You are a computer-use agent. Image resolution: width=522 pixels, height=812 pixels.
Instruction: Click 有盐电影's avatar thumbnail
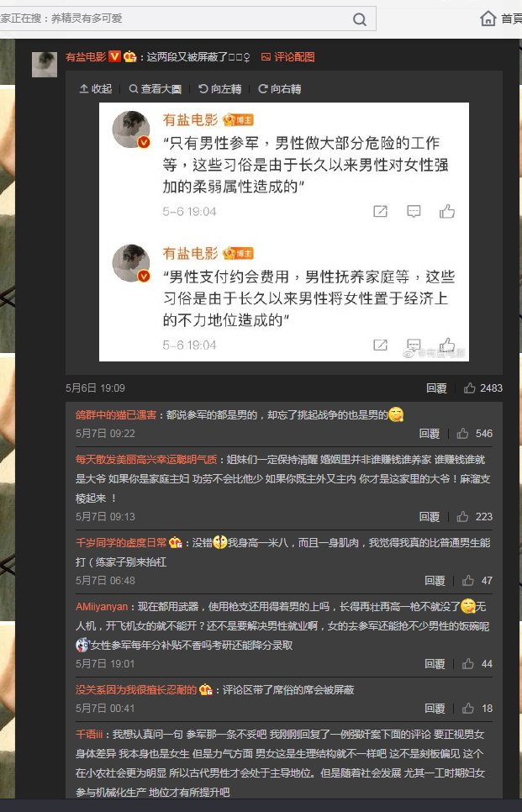coord(45,64)
